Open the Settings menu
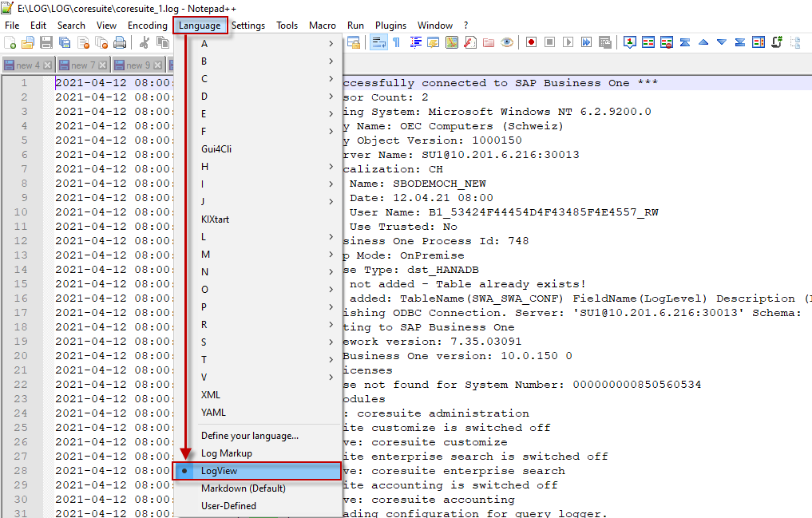812x518 pixels. (x=248, y=26)
